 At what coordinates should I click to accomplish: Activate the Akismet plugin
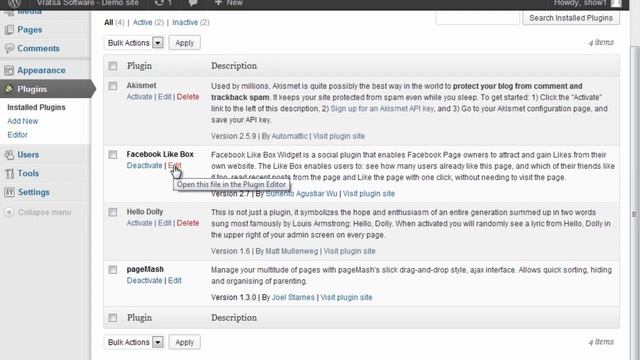click(139, 97)
